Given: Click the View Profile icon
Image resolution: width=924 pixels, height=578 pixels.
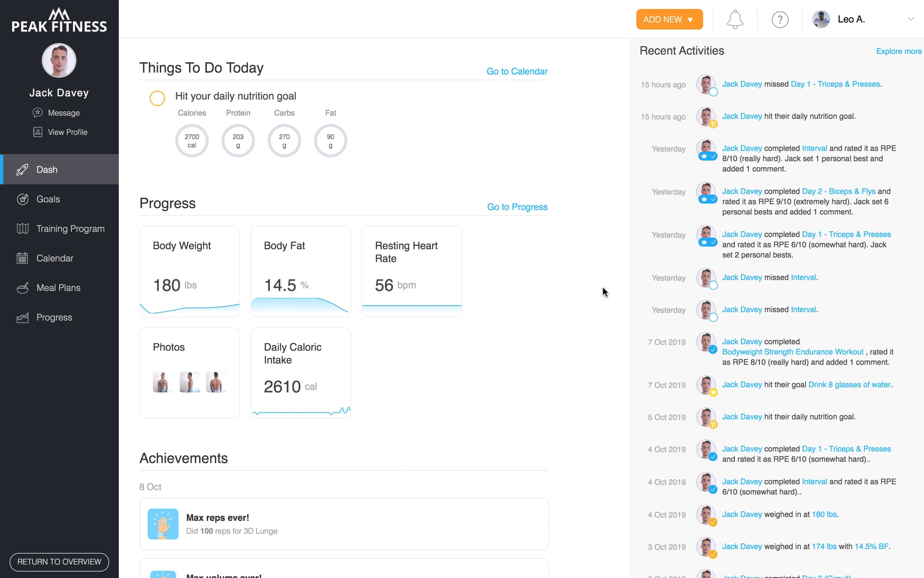Looking at the screenshot, I should point(37,132).
